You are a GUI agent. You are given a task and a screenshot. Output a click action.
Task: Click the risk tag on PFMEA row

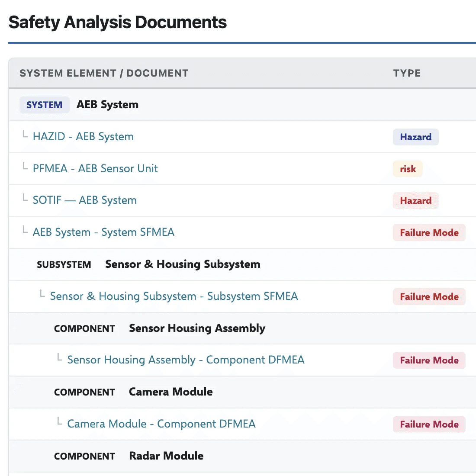pos(408,169)
